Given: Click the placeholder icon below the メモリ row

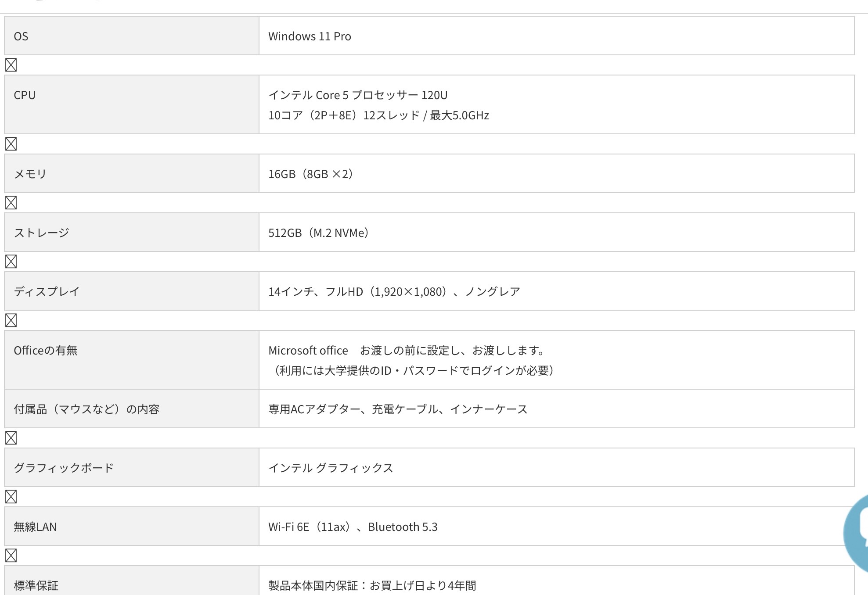Looking at the screenshot, I should (x=11, y=203).
